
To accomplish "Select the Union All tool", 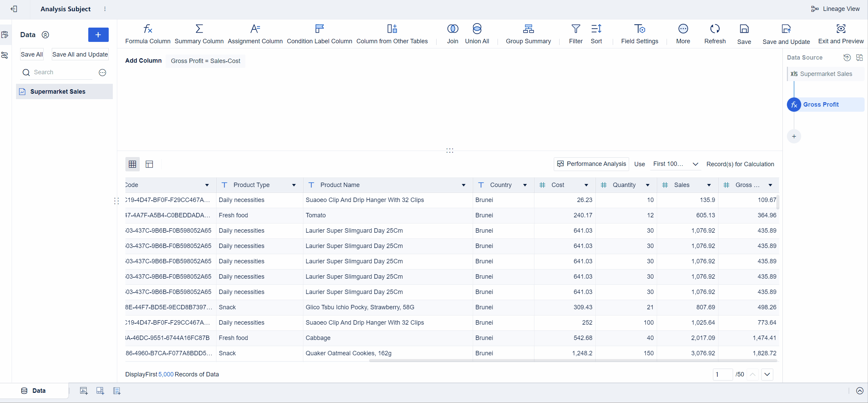I will pos(477,34).
